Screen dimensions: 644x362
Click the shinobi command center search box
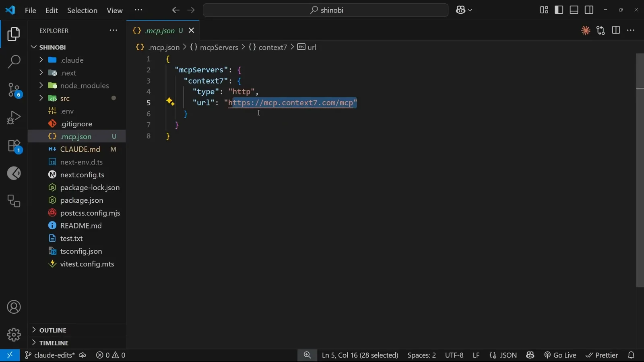[x=326, y=10]
